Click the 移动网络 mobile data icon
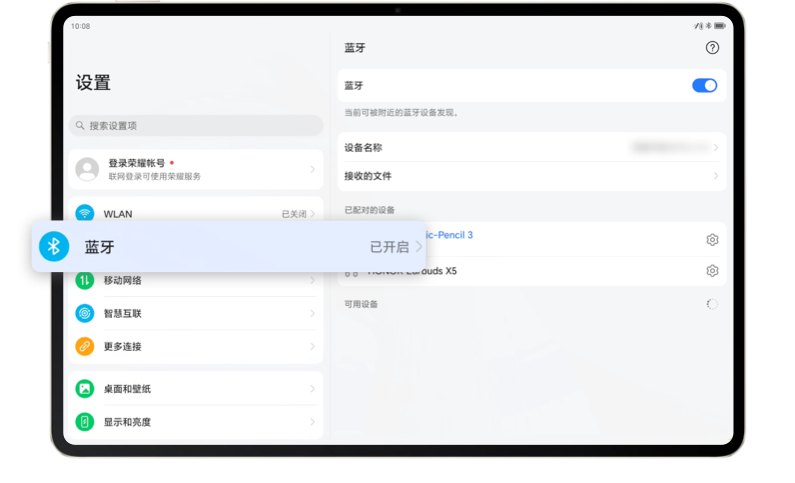The height and width of the screenshot is (483, 795). pos(85,280)
